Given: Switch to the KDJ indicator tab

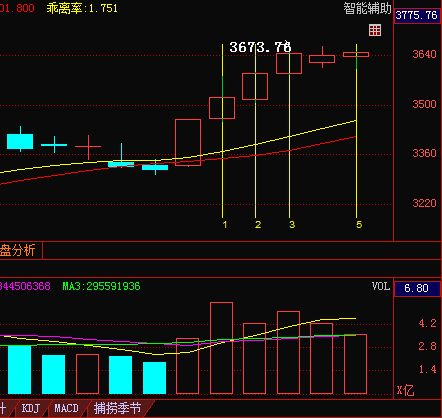Looking at the screenshot, I should (x=31, y=408).
